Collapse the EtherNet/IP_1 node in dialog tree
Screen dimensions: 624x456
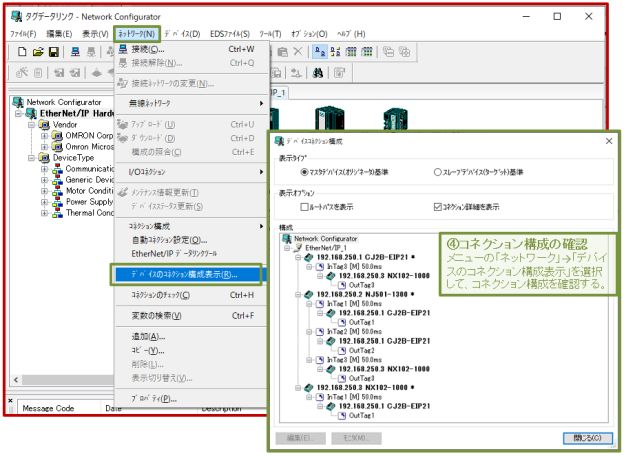pyautogui.click(x=287, y=248)
